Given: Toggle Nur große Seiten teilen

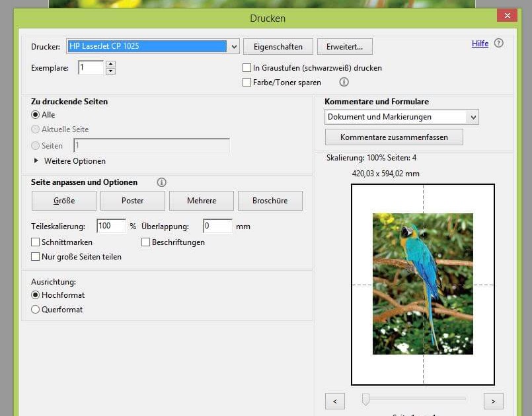Looking at the screenshot, I should tap(35, 257).
